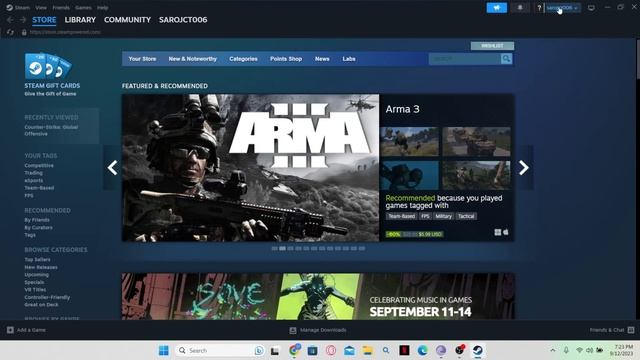Image resolution: width=640 pixels, height=360 pixels.
Task: Select the Competitive tag
Action: click(x=39, y=165)
